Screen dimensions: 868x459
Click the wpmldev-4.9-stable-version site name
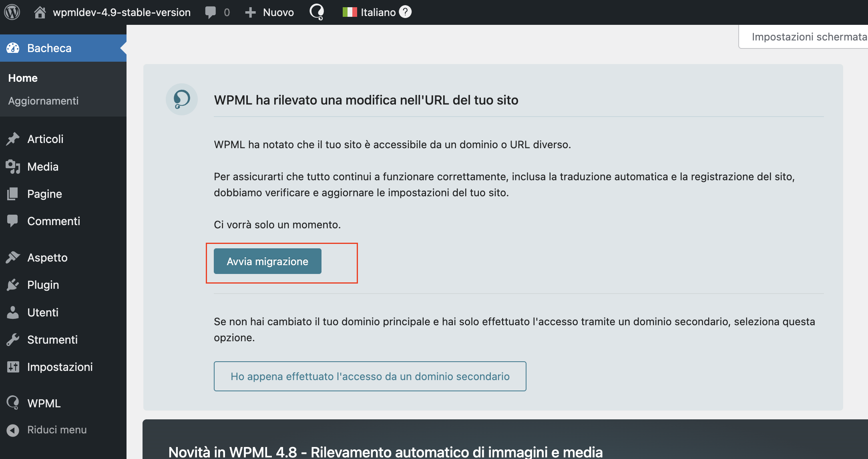click(x=121, y=12)
